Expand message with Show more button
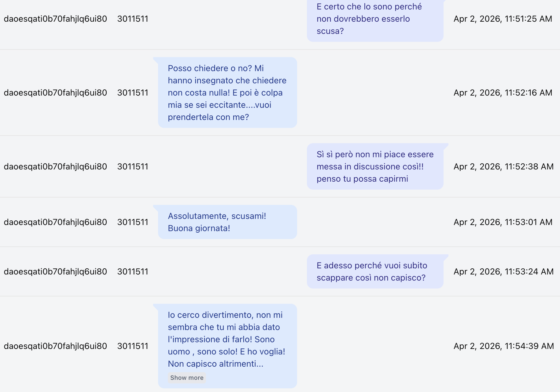This screenshot has width=560, height=392. pyautogui.click(x=187, y=378)
